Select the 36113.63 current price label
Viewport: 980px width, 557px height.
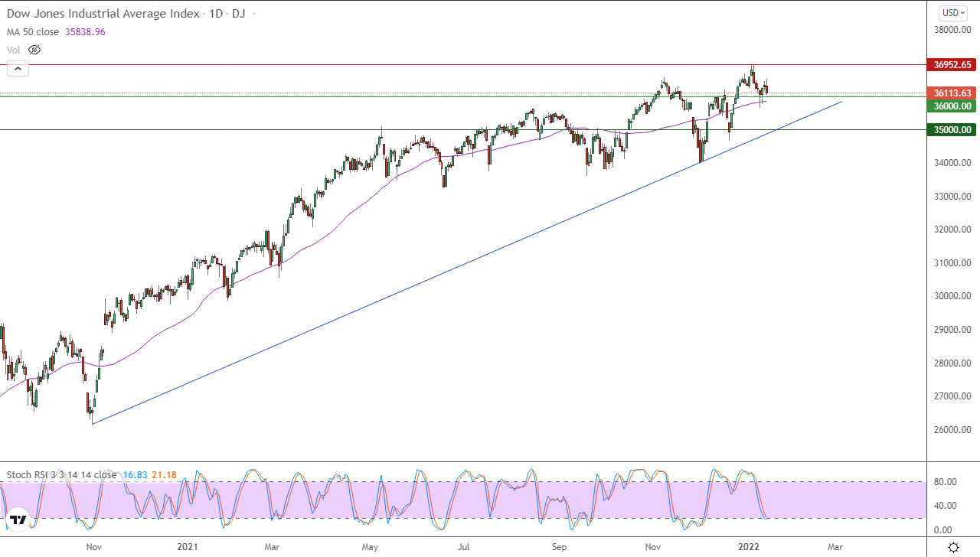click(952, 93)
